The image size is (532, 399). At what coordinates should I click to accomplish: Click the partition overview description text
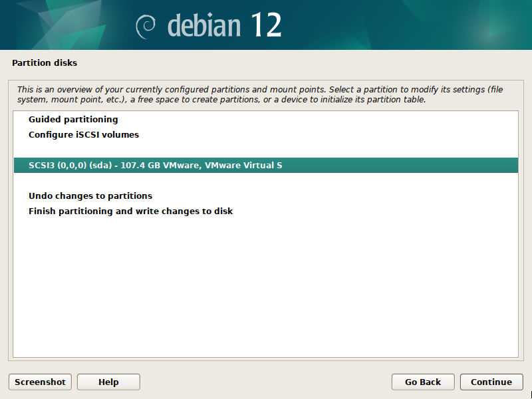pos(260,94)
